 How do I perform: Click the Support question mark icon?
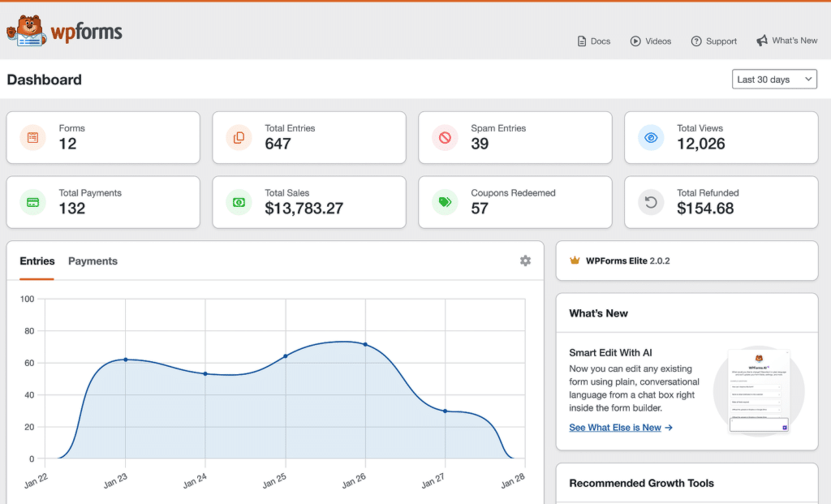pos(695,41)
